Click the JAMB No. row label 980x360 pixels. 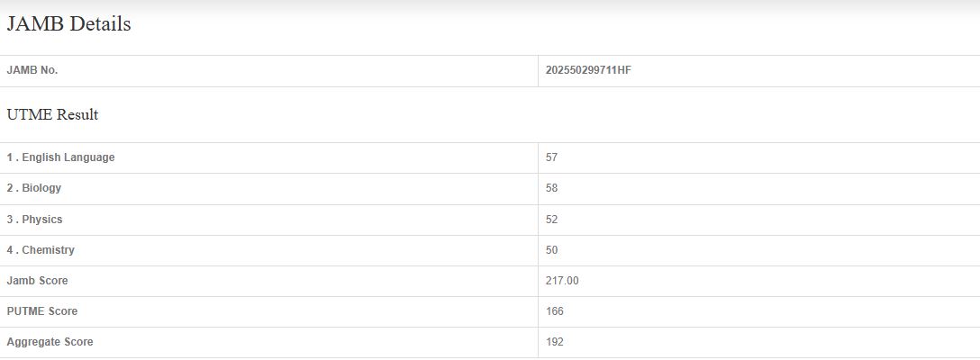[x=32, y=70]
